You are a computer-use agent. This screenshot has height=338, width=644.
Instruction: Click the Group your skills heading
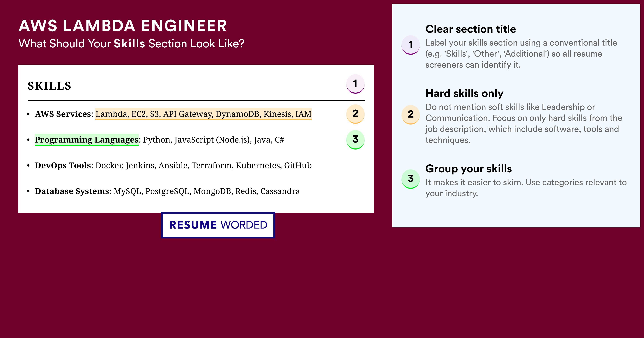pyautogui.click(x=468, y=169)
